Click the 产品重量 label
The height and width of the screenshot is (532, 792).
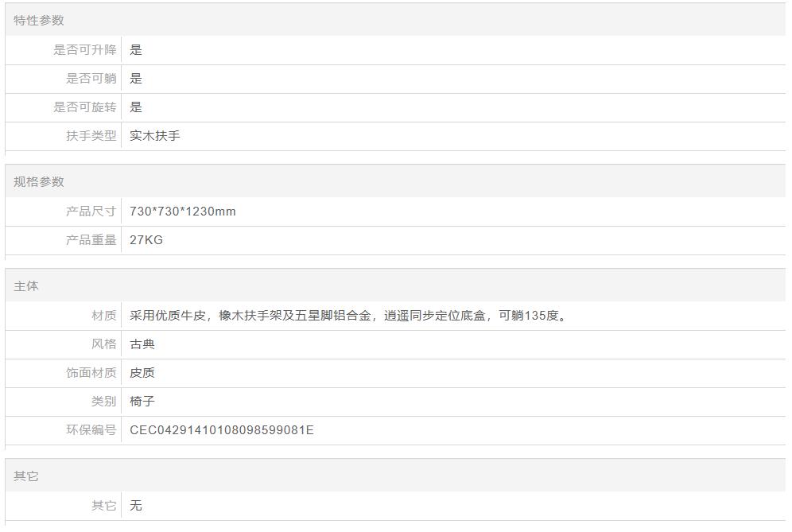pos(91,240)
